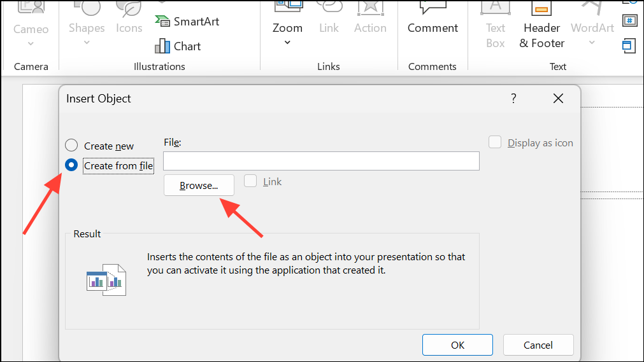Select the Create new radio button
Image resolution: width=644 pixels, height=362 pixels.
click(72, 146)
